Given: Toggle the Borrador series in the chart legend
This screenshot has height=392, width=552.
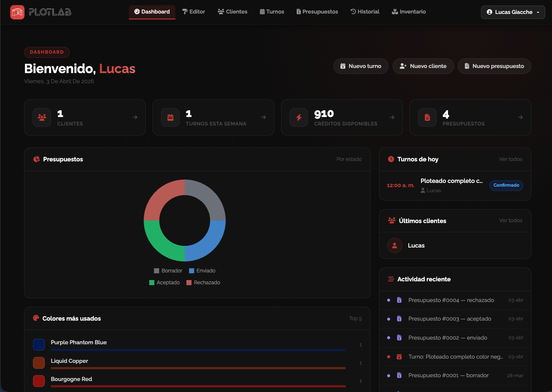Looking at the screenshot, I should coord(168,270).
